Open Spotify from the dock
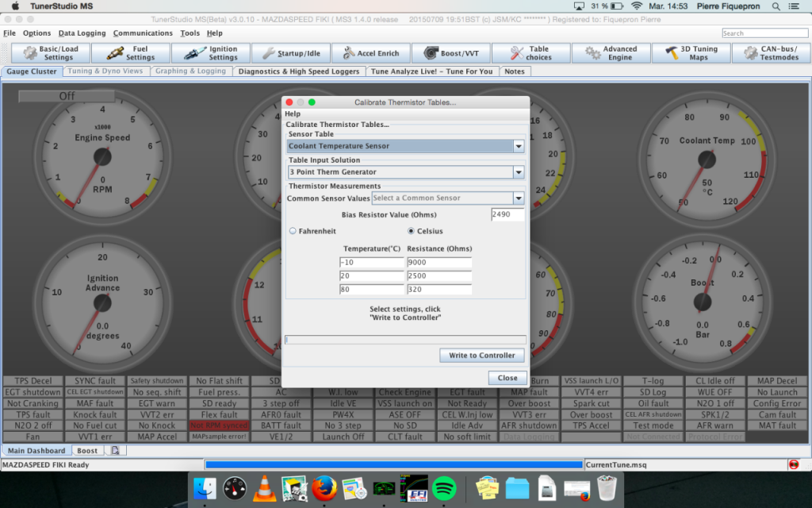The image size is (812, 508). (444, 489)
